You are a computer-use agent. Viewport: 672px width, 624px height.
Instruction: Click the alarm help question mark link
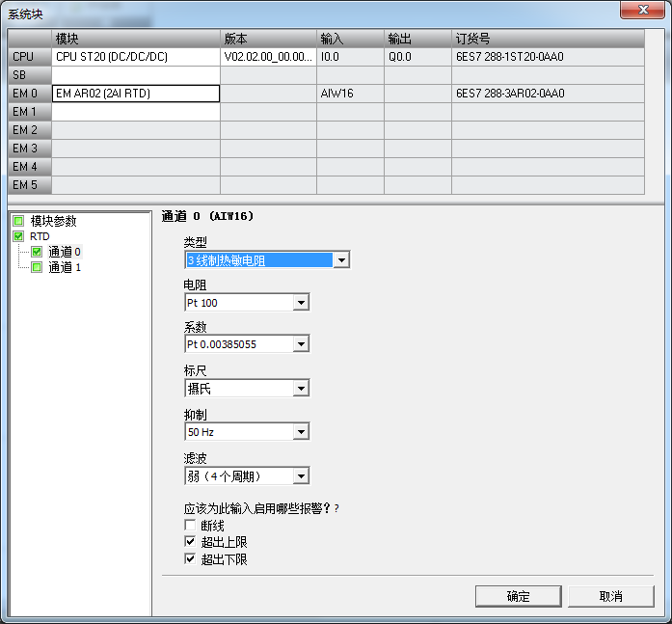pyautogui.click(x=336, y=508)
